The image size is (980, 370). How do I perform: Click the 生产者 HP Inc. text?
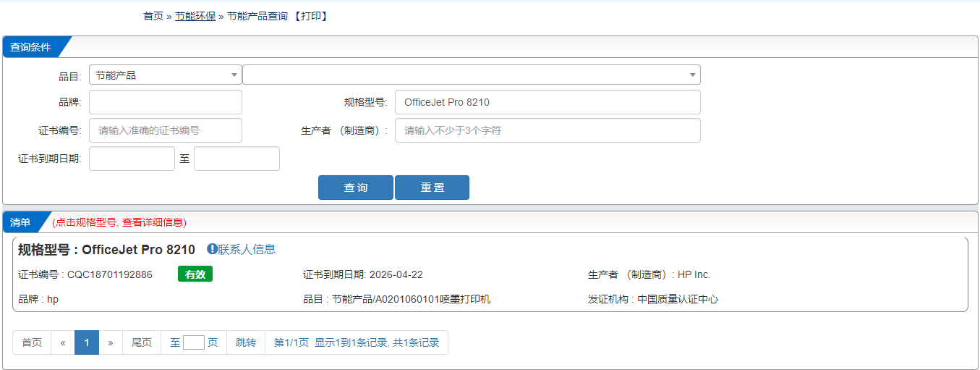pyautogui.click(x=649, y=274)
